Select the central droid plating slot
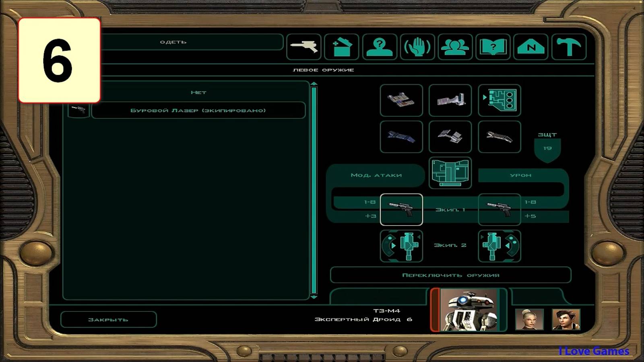 click(450, 173)
